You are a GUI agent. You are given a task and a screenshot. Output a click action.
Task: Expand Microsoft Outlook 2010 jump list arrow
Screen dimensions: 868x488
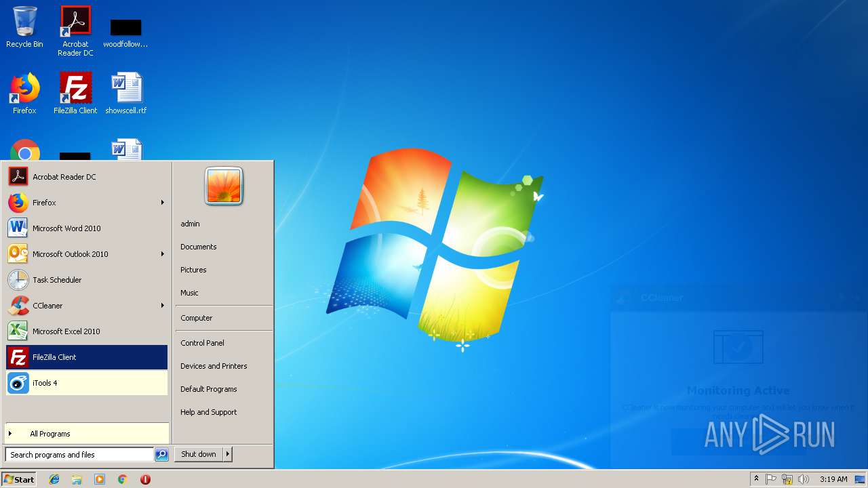pos(162,254)
